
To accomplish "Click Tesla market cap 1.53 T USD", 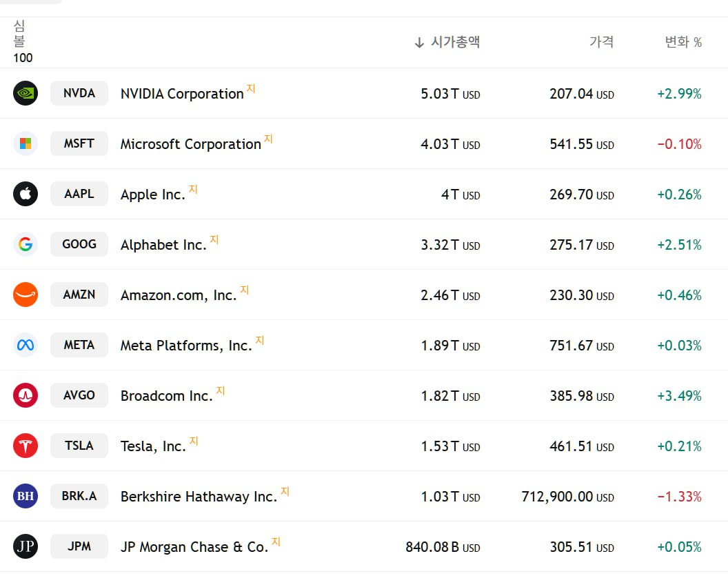I will pos(450,446).
